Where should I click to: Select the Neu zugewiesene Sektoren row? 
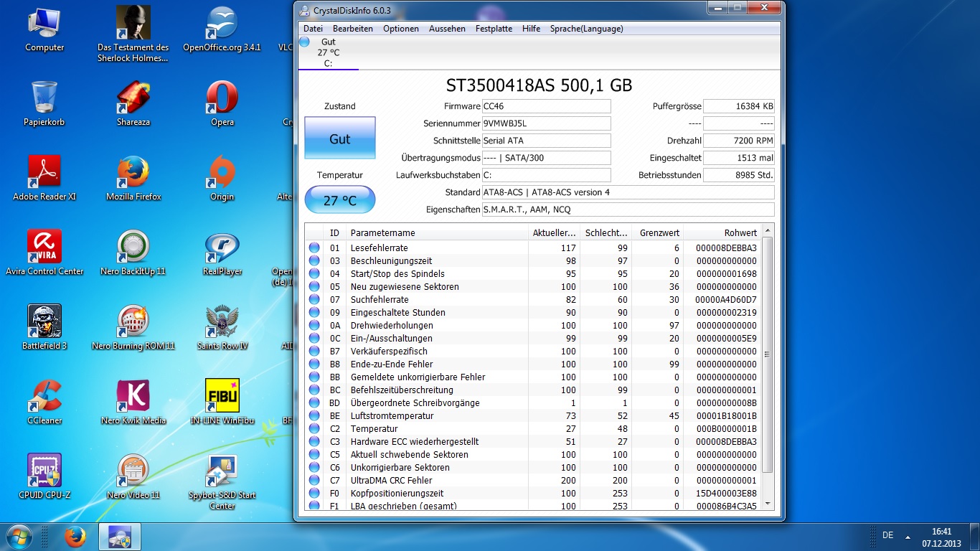coord(532,286)
